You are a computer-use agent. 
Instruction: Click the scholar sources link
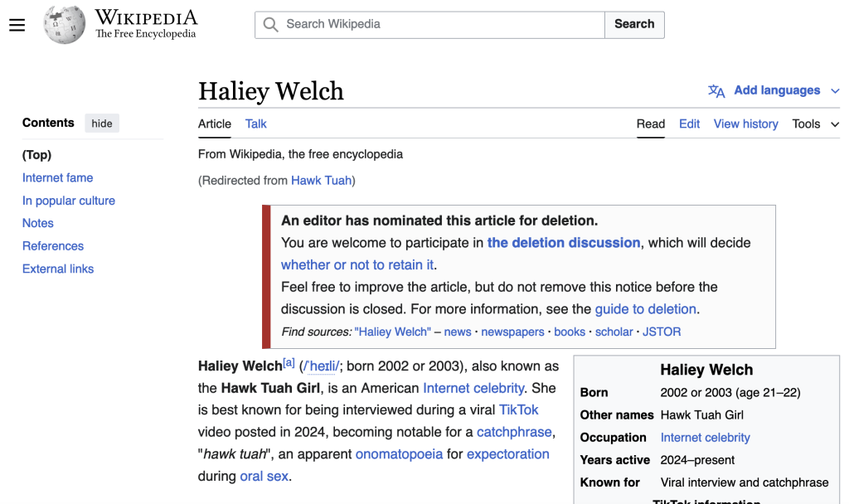614,332
